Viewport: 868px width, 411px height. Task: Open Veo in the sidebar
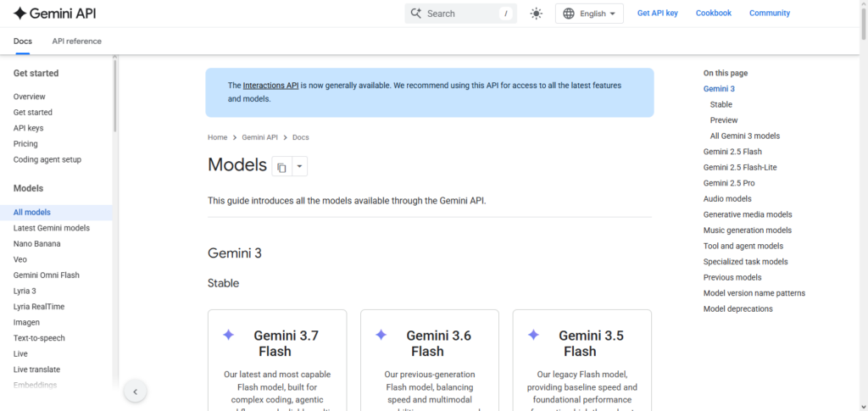click(x=20, y=259)
